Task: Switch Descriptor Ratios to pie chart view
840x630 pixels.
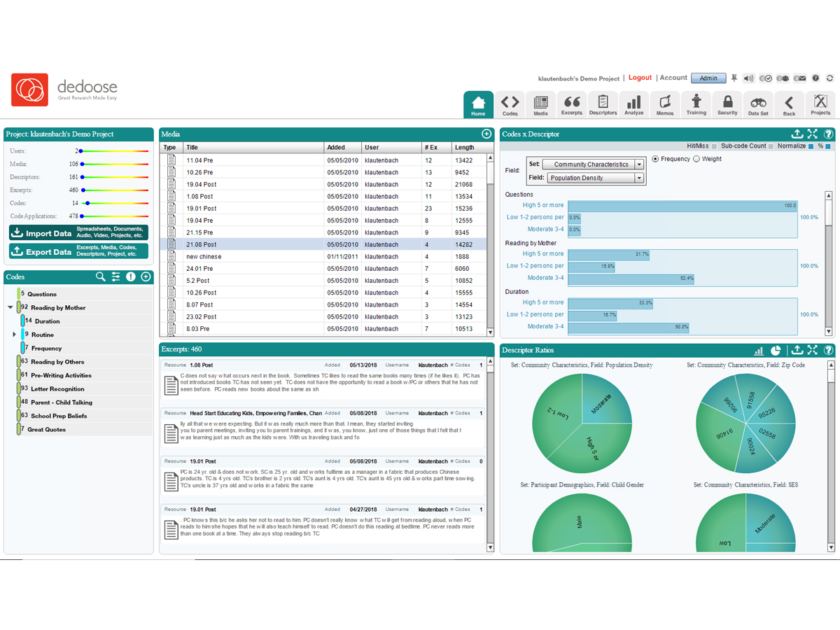Action: [x=776, y=350]
